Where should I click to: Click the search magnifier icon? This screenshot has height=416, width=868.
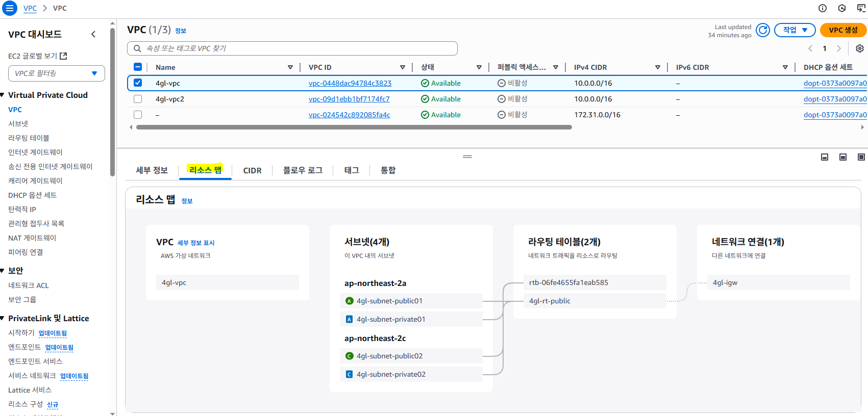tap(137, 48)
